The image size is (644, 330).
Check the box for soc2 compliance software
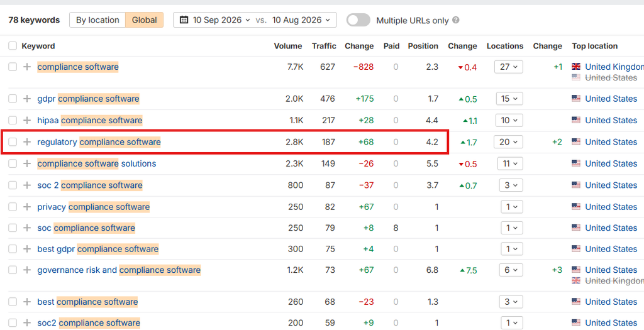[13, 322]
